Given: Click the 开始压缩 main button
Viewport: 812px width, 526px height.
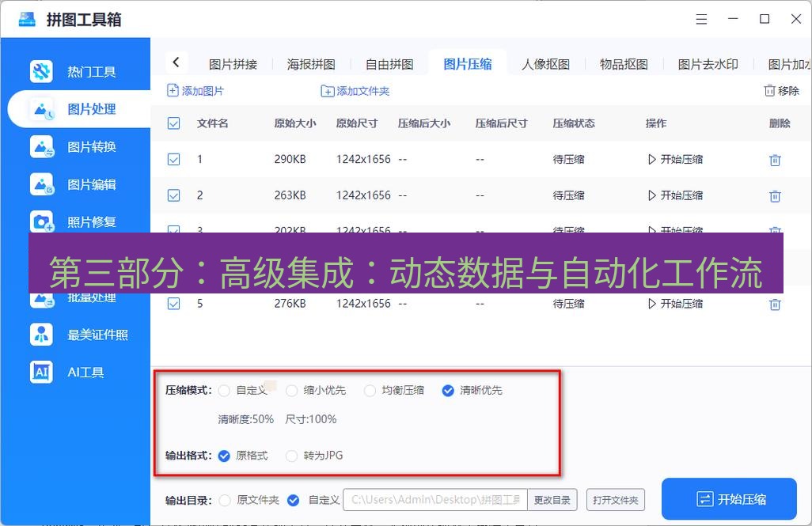Looking at the screenshot, I should 729,499.
